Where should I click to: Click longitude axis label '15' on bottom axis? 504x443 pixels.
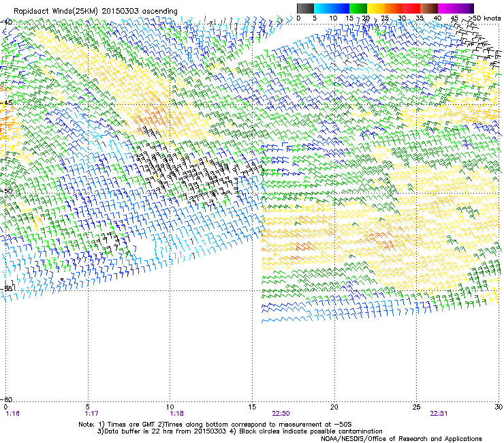[252, 407]
